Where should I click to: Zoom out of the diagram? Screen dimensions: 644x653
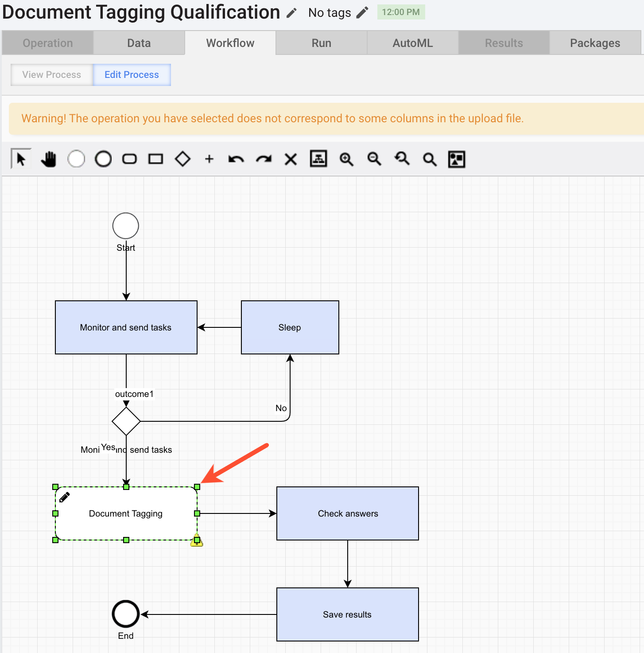click(374, 159)
